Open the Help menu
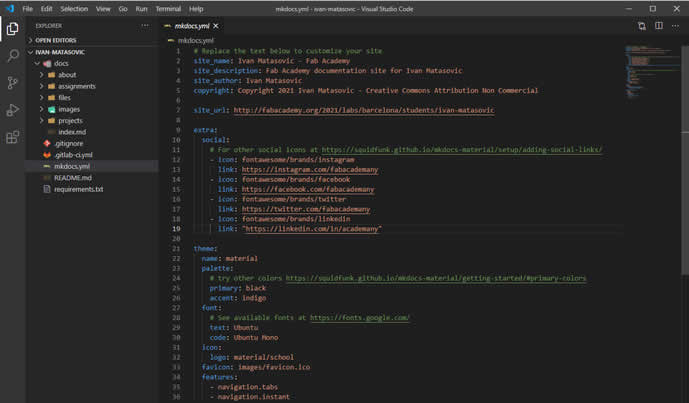The height and width of the screenshot is (403, 689). tap(196, 9)
